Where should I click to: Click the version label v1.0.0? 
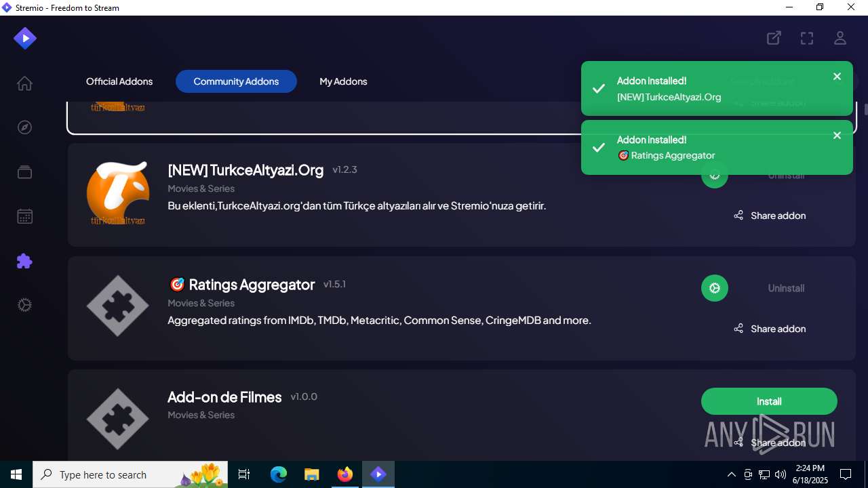tap(304, 396)
